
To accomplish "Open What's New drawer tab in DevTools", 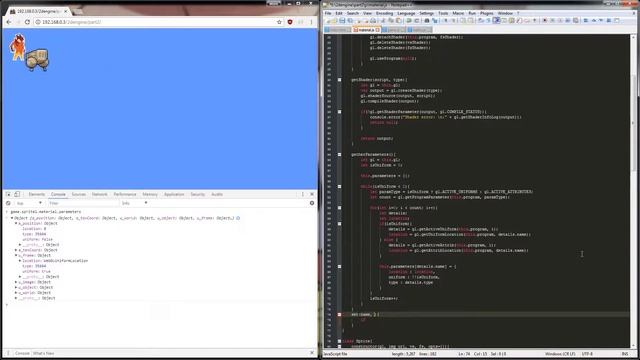I will (x=43, y=353).
